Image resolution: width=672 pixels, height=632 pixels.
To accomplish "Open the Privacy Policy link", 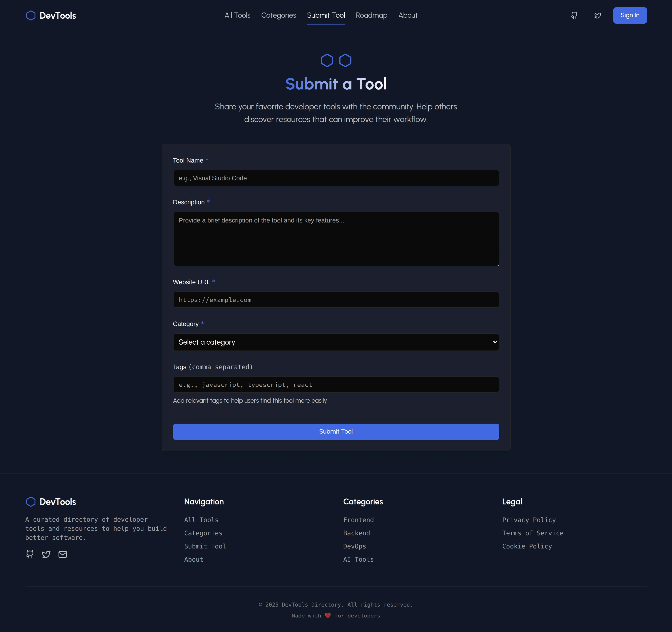I will [x=529, y=520].
